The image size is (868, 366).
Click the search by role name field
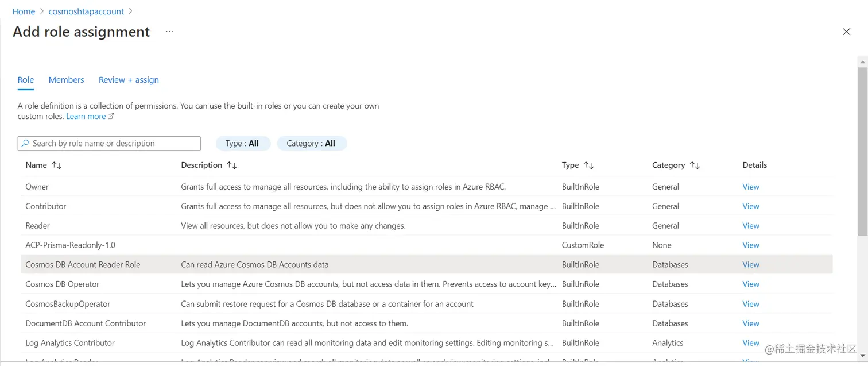(x=109, y=144)
